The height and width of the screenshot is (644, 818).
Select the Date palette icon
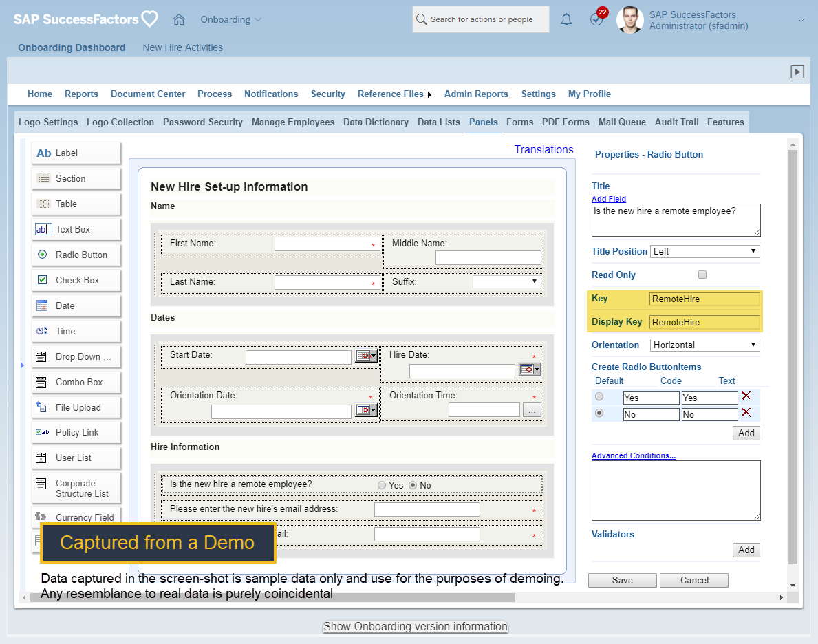42,305
